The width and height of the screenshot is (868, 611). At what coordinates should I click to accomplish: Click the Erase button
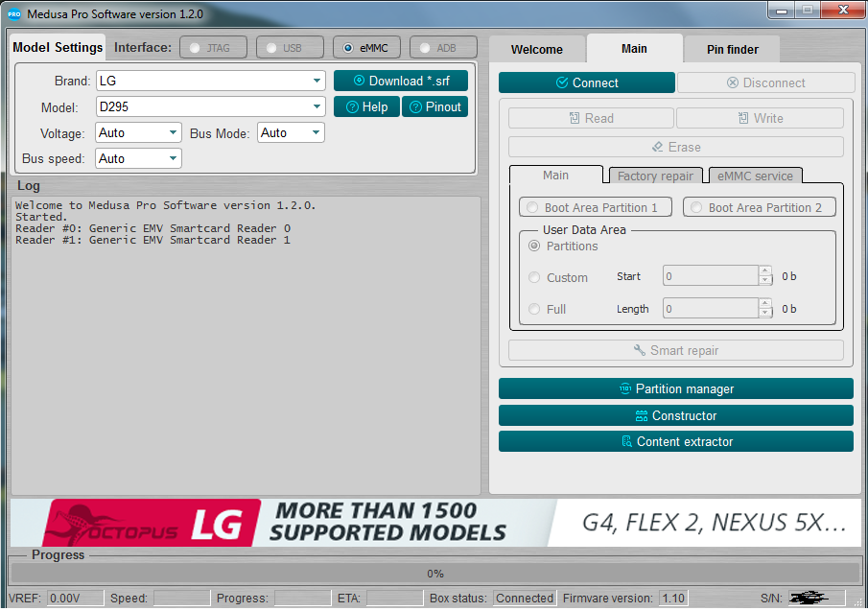tap(676, 147)
